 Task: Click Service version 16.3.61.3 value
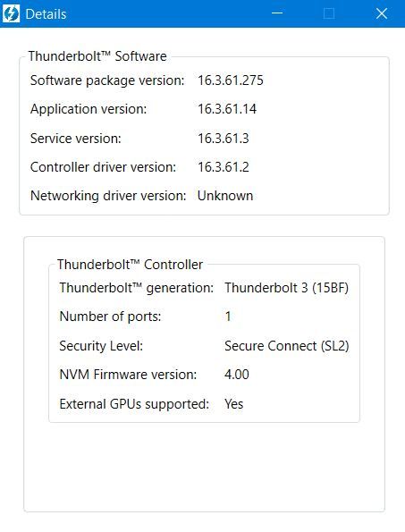(224, 139)
